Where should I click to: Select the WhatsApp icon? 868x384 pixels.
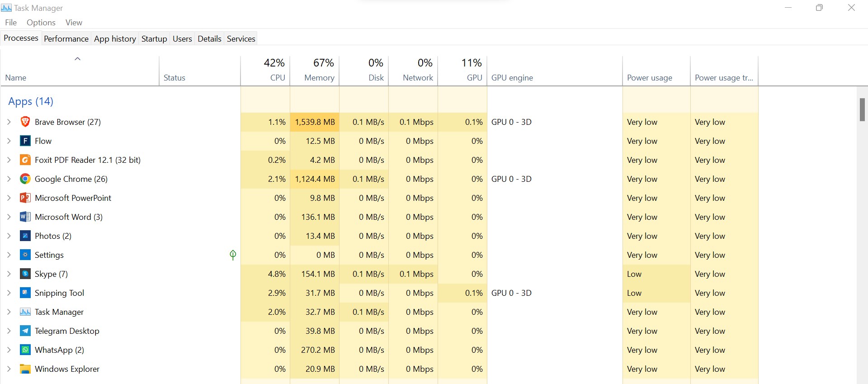(x=25, y=350)
